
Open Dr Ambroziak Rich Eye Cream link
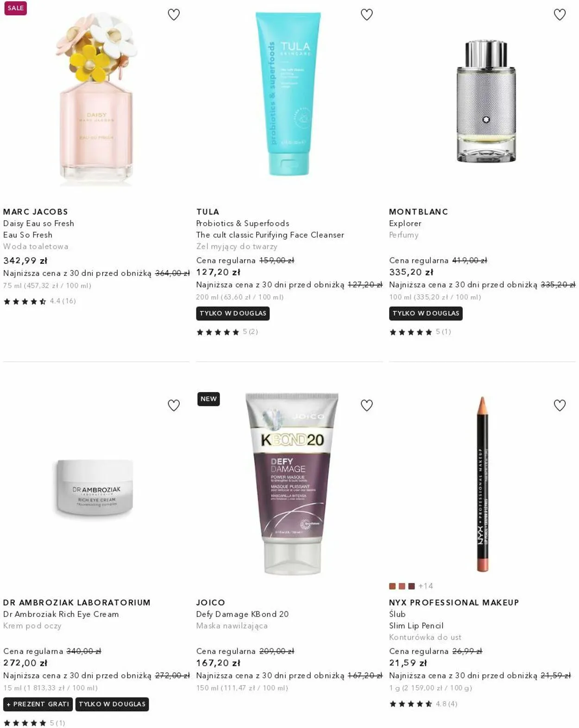coord(61,614)
